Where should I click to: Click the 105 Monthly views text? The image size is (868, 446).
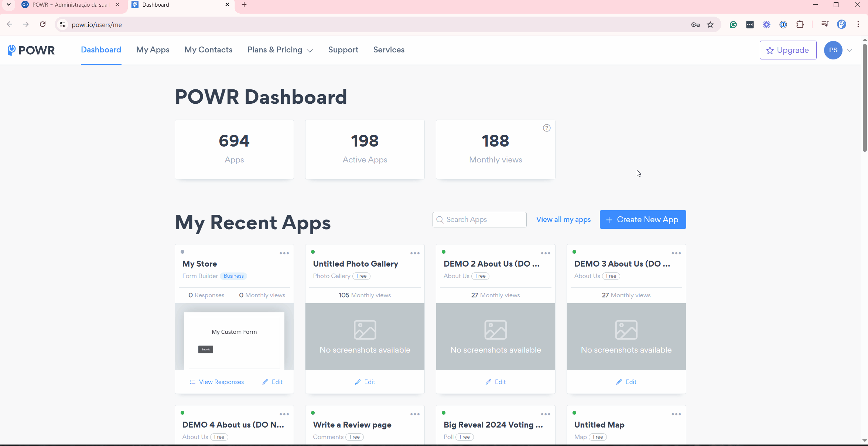click(x=365, y=295)
